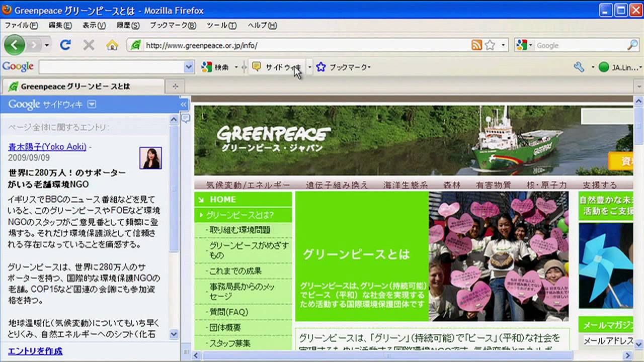Click the green JA.Lin… account button
The height and width of the screenshot is (362, 644).
(x=620, y=67)
